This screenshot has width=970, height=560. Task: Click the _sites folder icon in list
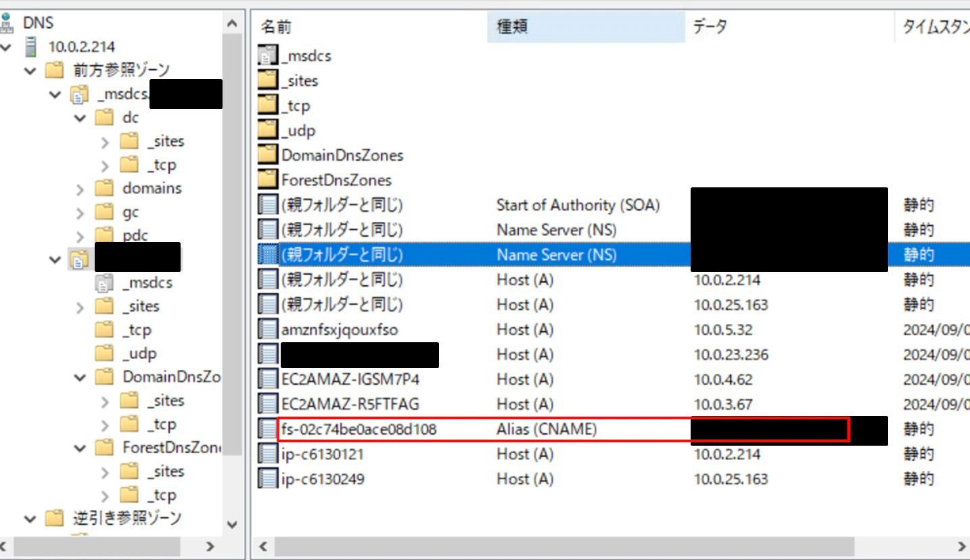pyautogui.click(x=269, y=80)
